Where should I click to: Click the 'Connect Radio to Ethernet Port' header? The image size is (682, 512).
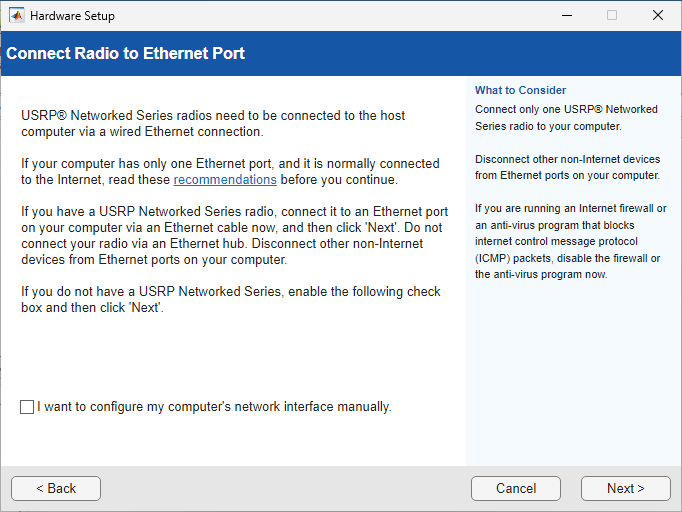point(126,53)
